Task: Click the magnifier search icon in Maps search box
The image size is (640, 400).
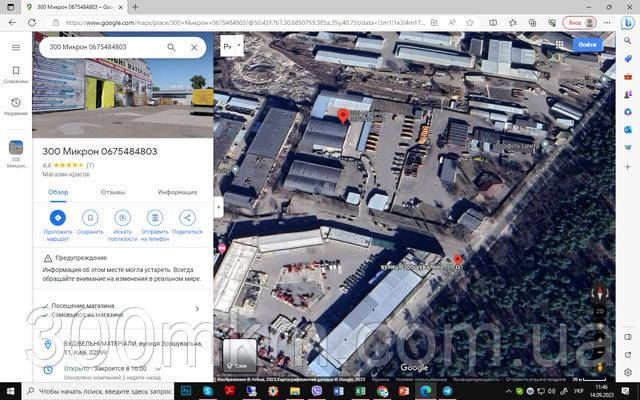Action: tap(171, 47)
